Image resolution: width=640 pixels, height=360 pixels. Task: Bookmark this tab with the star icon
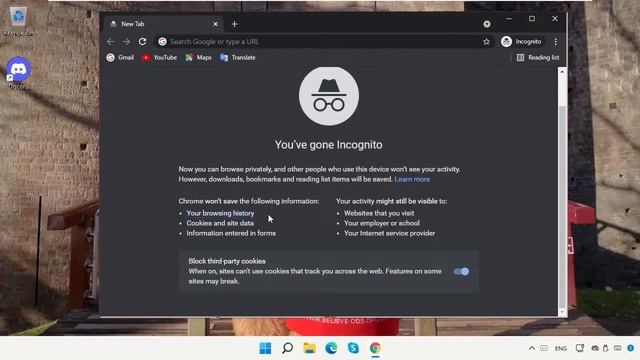pos(486,42)
